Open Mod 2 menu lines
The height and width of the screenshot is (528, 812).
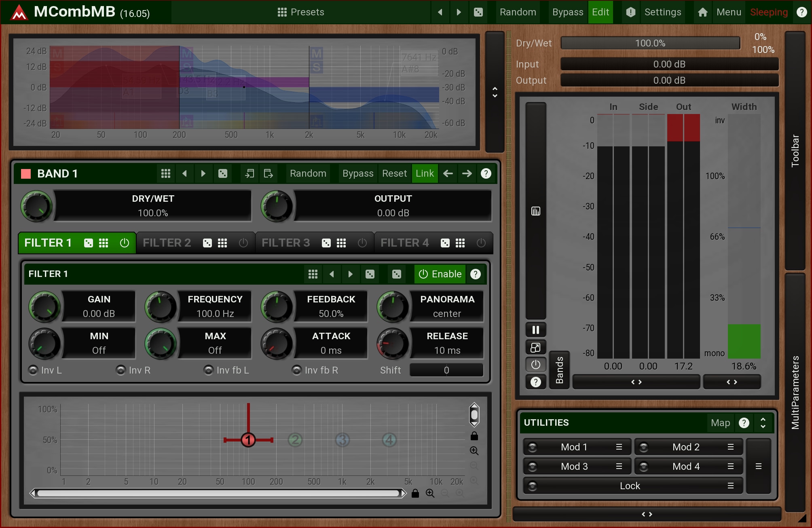(731, 447)
